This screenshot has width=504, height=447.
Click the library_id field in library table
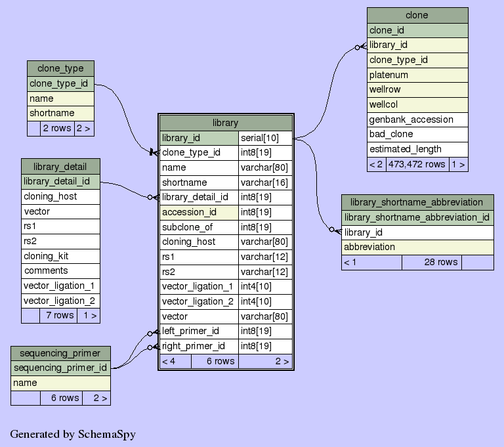click(x=199, y=138)
